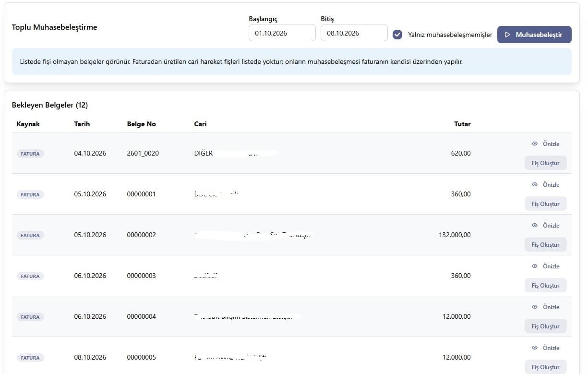Select document number 2601_0020

tap(143, 153)
